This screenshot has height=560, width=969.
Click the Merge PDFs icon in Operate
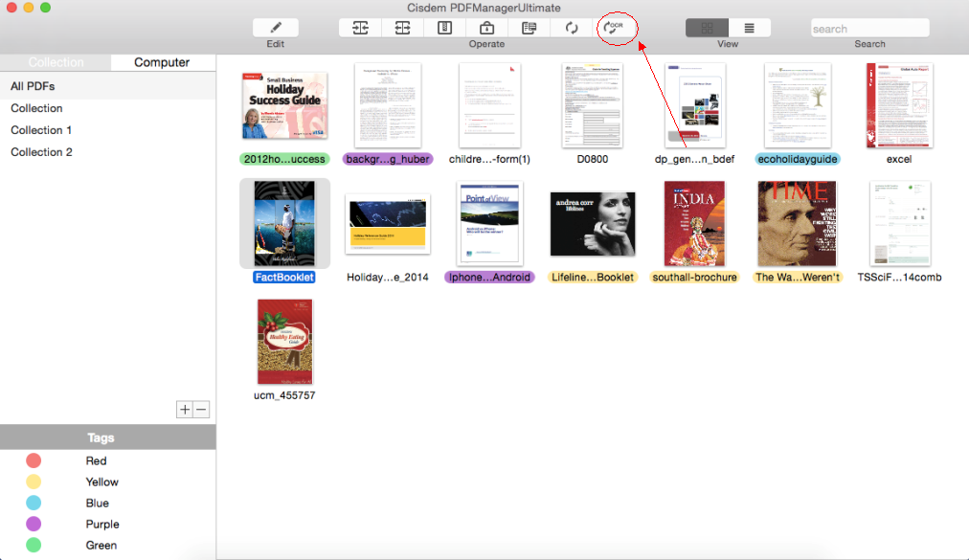[360, 28]
